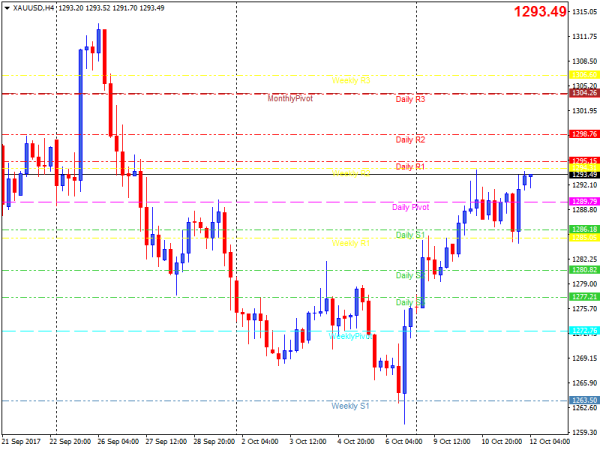Select the cyan WeeklyPivot label
The width and height of the screenshot is (600, 450).
(350, 337)
